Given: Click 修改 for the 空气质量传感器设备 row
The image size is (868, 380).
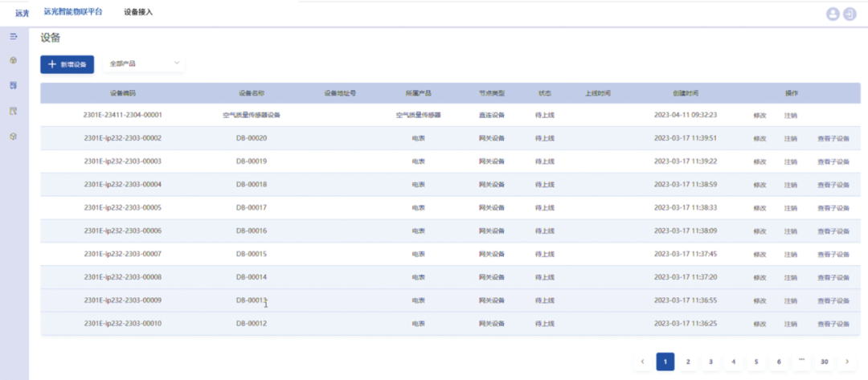Looking at the screenshot, I should (x=759, y=116).
